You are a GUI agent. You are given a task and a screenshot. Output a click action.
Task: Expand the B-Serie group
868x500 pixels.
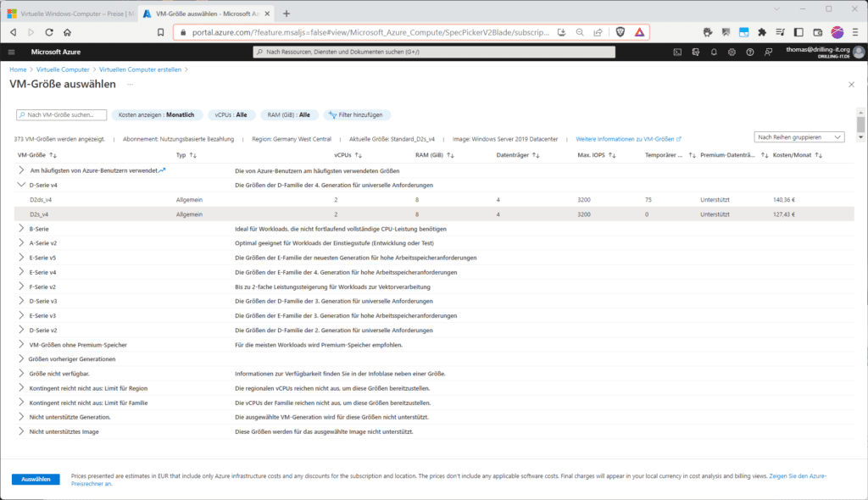[x=21, y=228]
